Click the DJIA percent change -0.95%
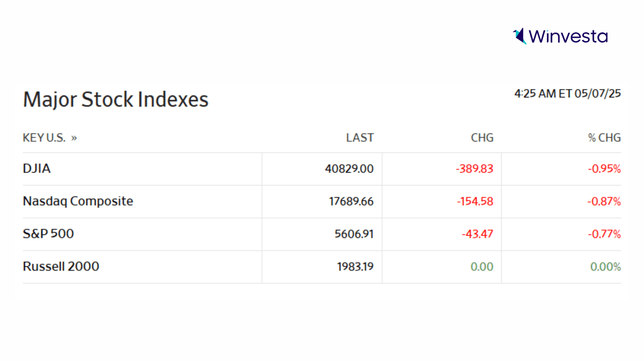The height and width of the screenshot is (362, 644). point(604,169)
